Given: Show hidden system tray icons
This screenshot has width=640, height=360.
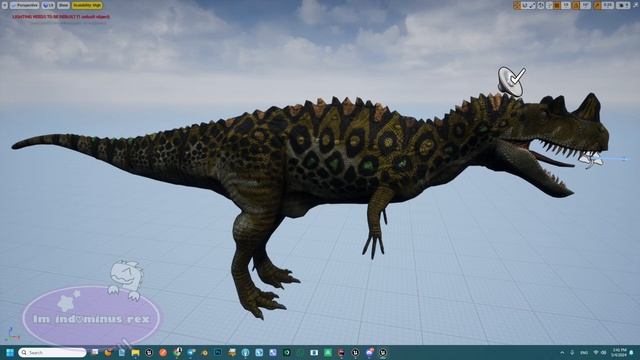Looking at the screenshot, I should coord(562,353).
